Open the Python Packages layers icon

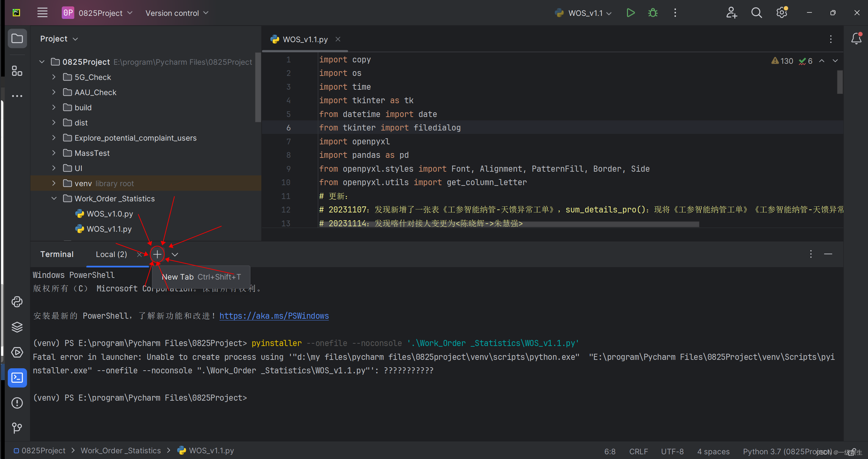(17, 327)
